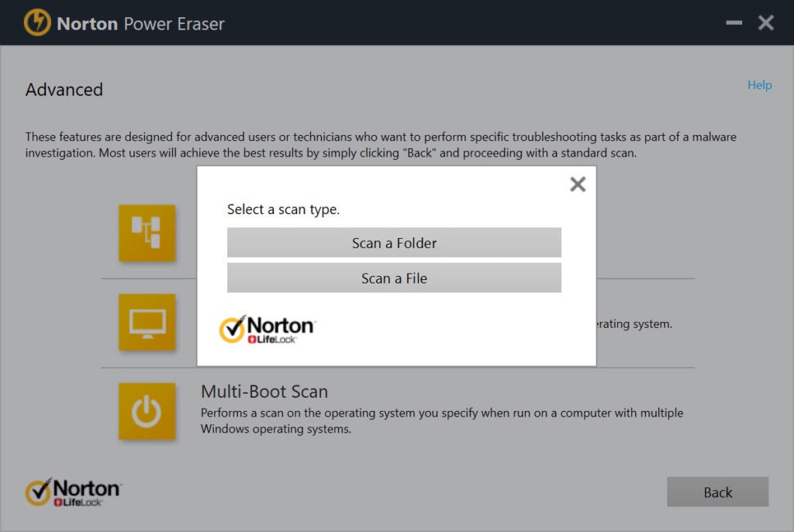Click the Norton LifeLock logo inside the dialog

[268, 329]
